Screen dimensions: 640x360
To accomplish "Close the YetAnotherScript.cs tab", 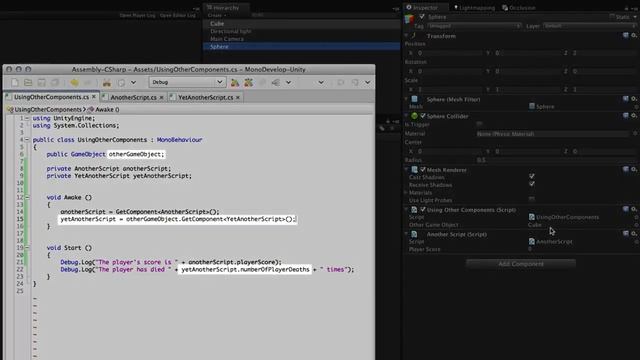I will (x=238, y=98).
